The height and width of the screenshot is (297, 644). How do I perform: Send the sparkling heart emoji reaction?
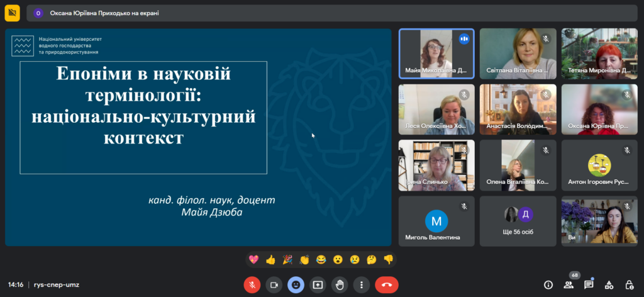point(254,259)
